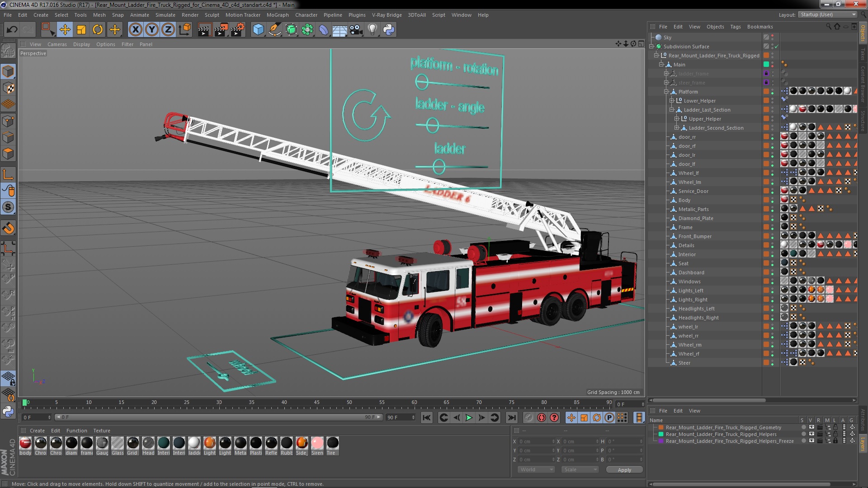Toggle lock for Rigged_Helpers_Freeze layer
This screenshot has width=868, height=488.
(835, 441)
